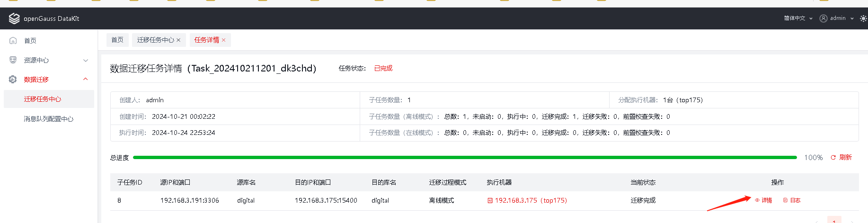868x223 pixels.
Task: Open the 日志 log link for subtask 8
Action: point(792,201)
